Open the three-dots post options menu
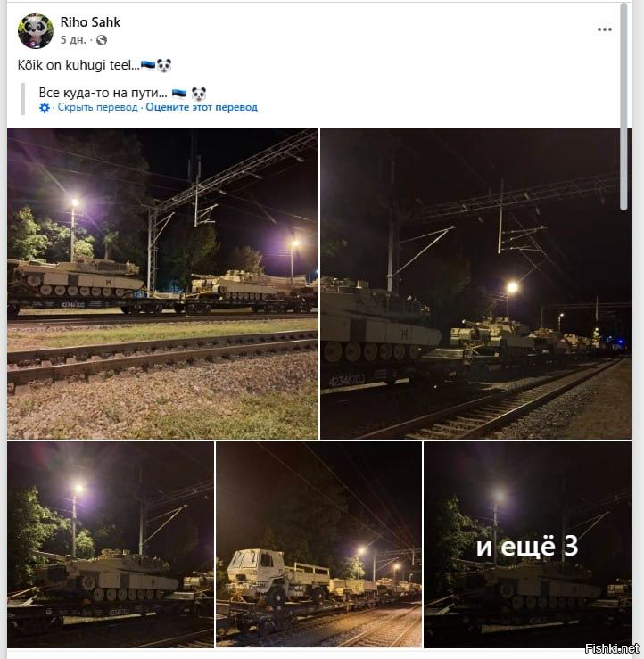The height and width of the screenshot is (659, 644). click(x=604, y=29)
